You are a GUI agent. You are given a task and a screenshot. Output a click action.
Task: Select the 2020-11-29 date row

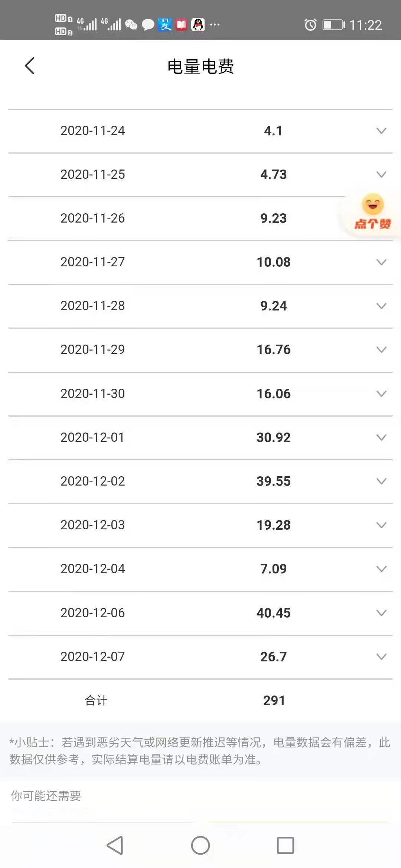click(x=93, y=349)
